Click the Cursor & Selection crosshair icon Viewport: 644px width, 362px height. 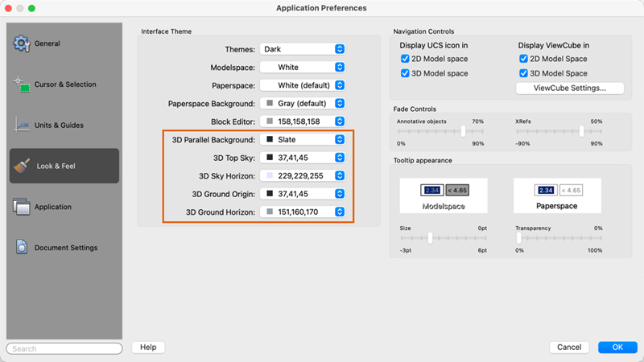(22, 84)
